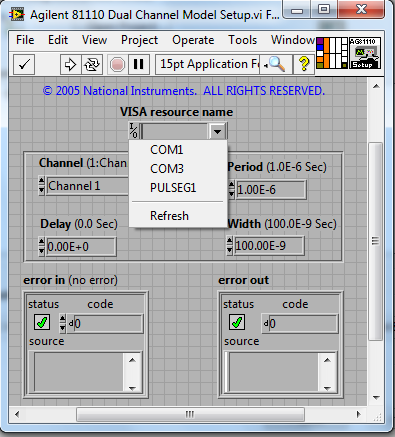This screenshot has height=437, width=395.
Task: Open the Window menu
Action: 292,40
